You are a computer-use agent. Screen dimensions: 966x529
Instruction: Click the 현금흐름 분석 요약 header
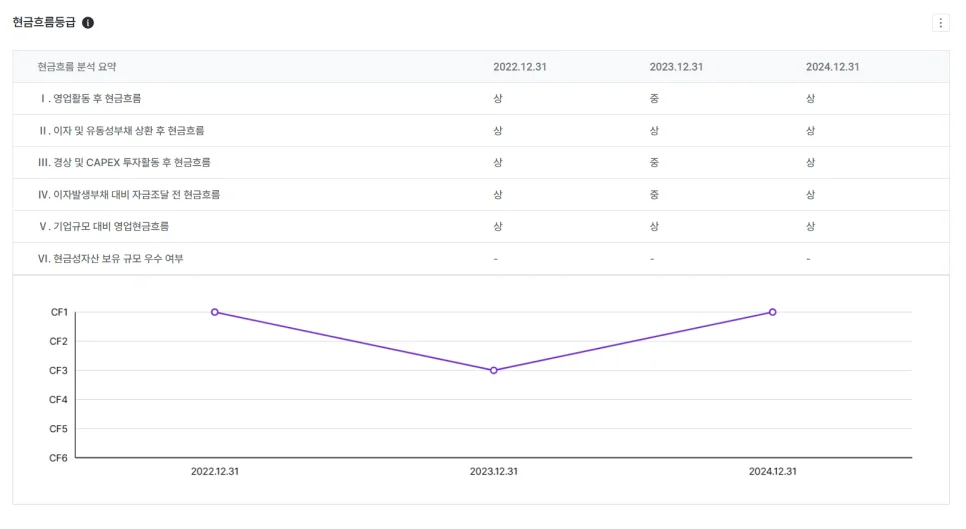[x=77, y=67]
